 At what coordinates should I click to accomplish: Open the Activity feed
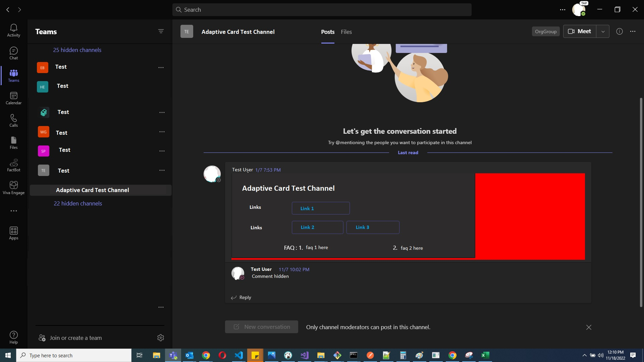pyautogui.click(x=13, y=30)
